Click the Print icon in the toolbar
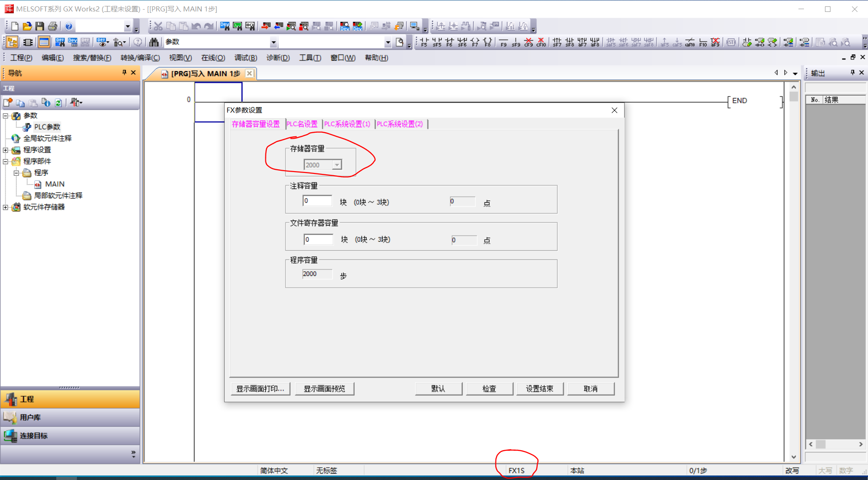 (53, 26)
